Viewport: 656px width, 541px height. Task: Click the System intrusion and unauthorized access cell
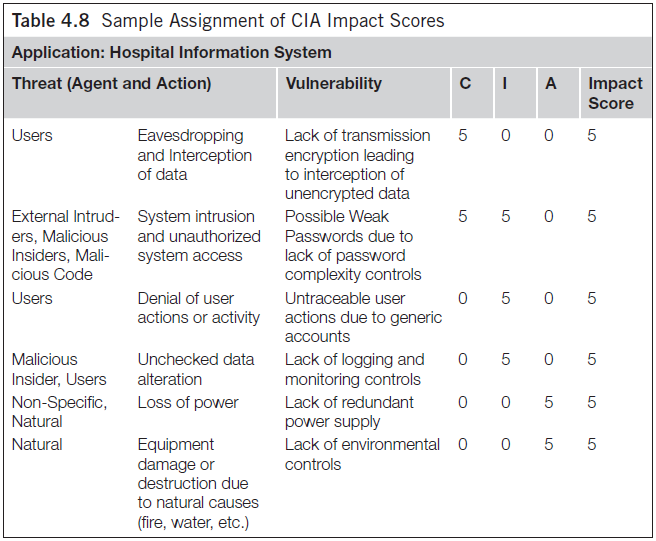pyautogui.click(x=198, y=236)
